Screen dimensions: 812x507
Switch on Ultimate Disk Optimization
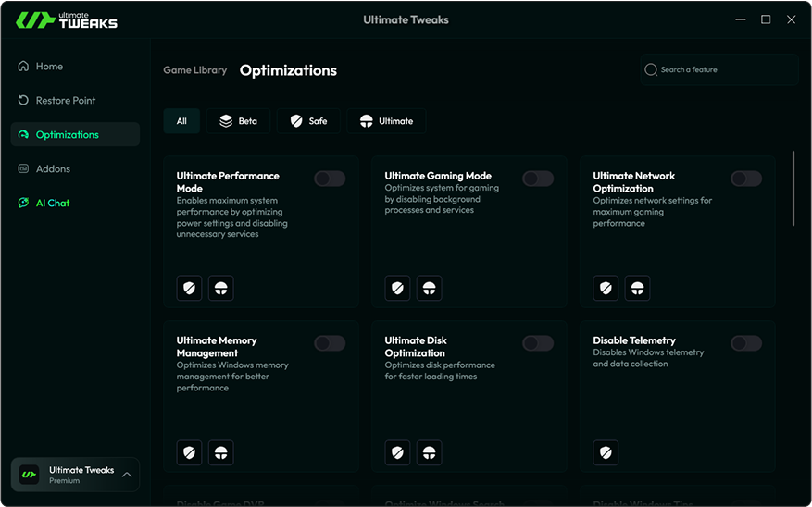click(x=538, y=343)
